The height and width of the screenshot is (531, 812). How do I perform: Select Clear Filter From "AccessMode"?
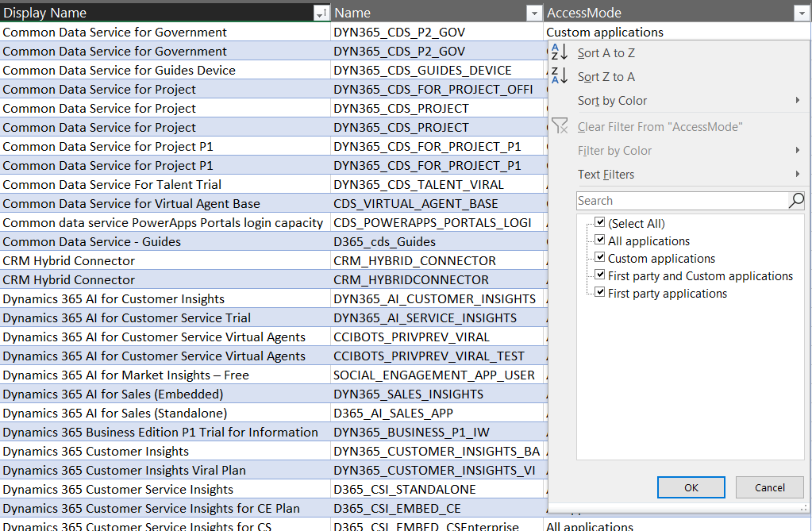pyautogui.click(x=660, y=127)
